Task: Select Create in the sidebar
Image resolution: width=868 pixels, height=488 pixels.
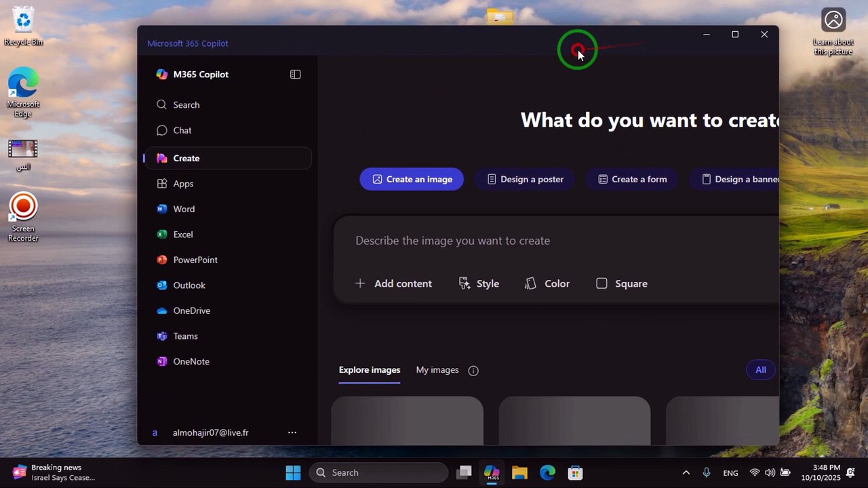Action: point(227,158)
